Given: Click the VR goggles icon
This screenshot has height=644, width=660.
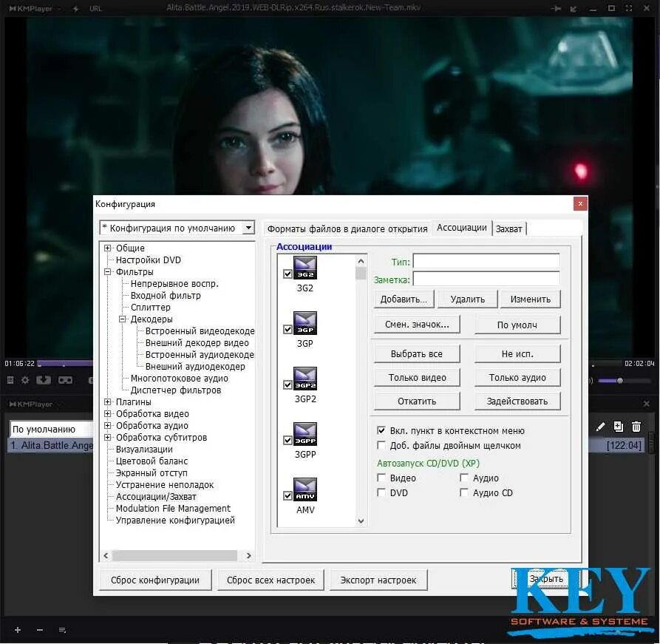Looking at the screenshot, I should [x=65, y=380].
